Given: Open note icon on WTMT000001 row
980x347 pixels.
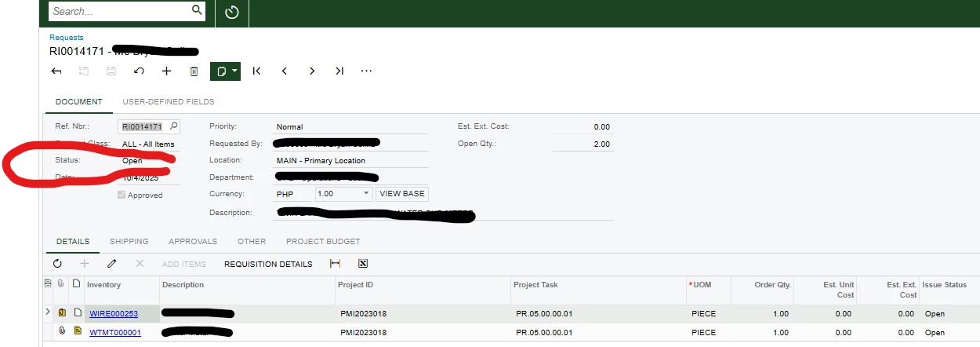Looking at the screenshot, I should coord(77,331).
